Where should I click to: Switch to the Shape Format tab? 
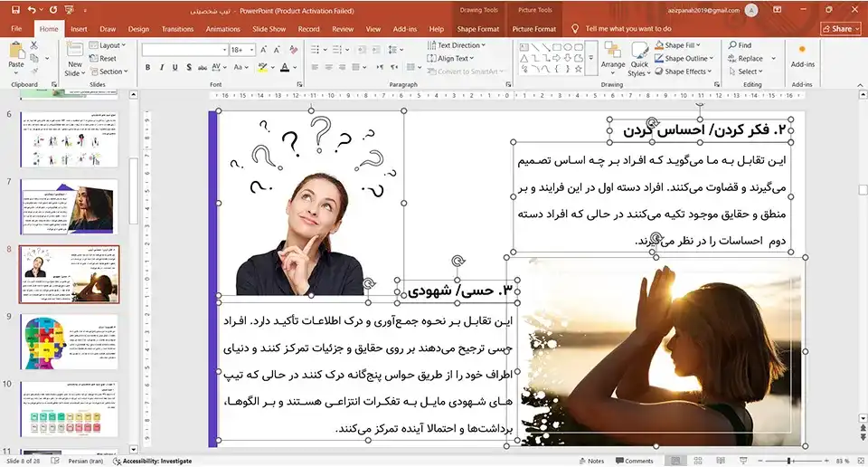pyautogui.click(x=477, y=29)
